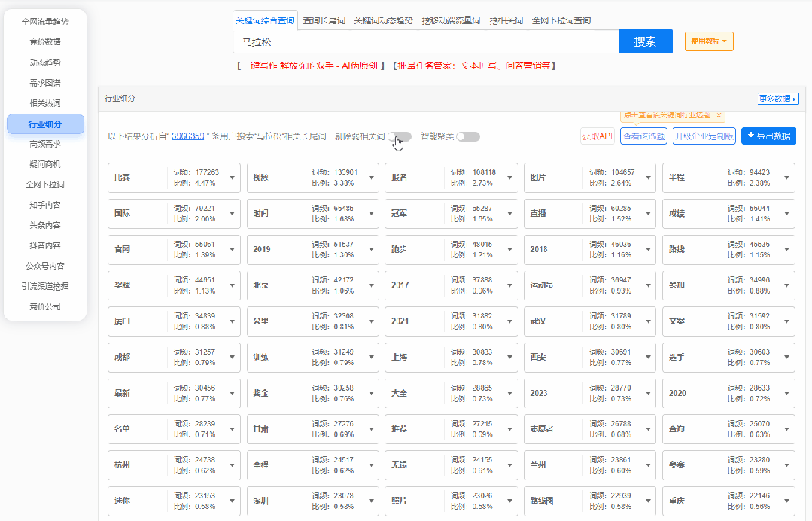
Task: Open the 使用教程 dropdown
Action: tap(709, 41)
